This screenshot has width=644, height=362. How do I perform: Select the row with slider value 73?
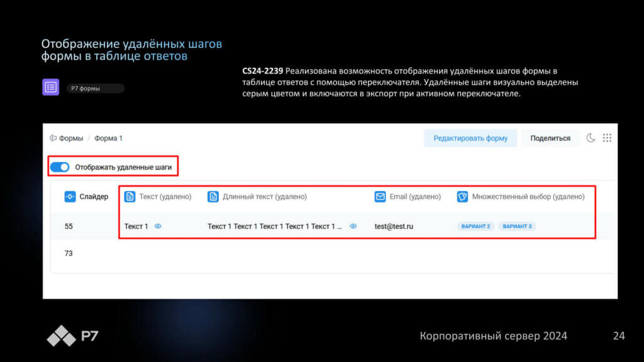point(69,253)
